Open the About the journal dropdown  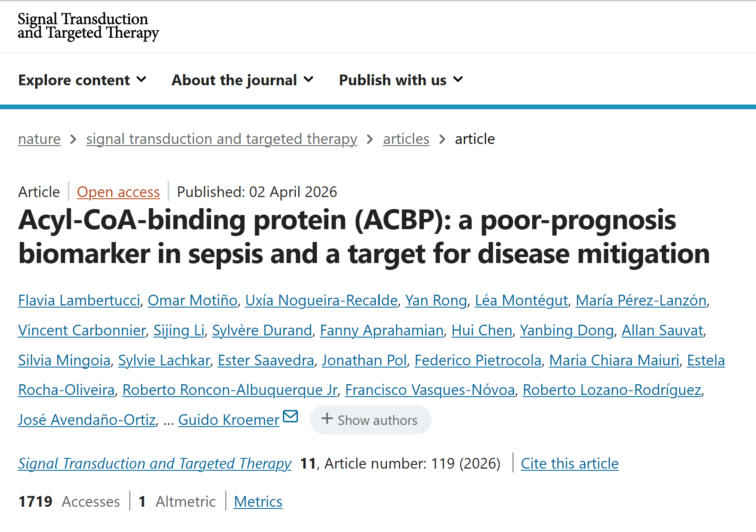(243, 80)
